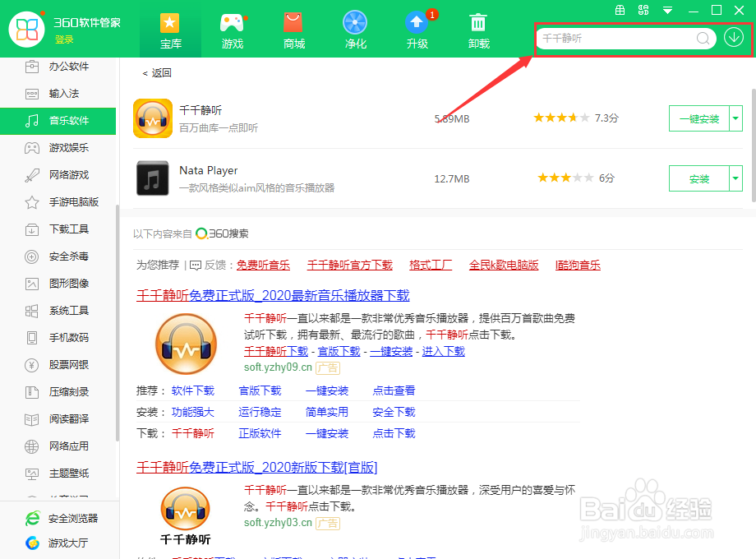Screen dimensions: 756x559
Task: Open the 商城 shopping bag tab
Action: 293,30
